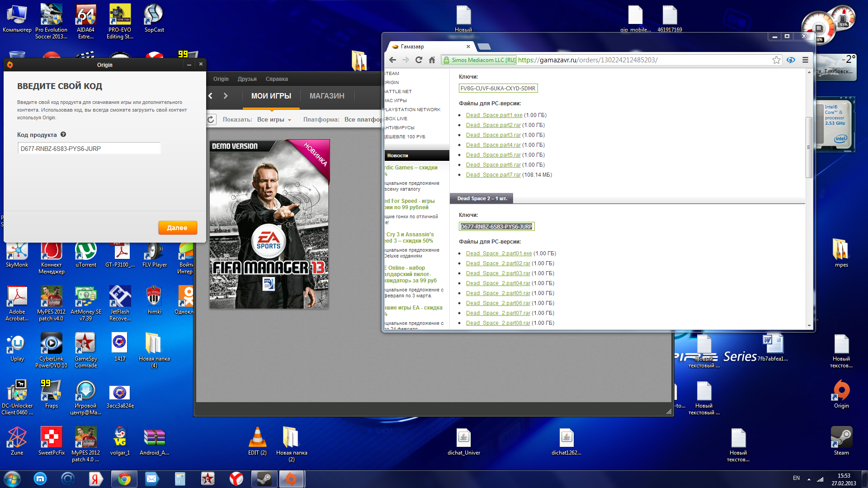Open AIDA64 Extreme desktop shortcut

click(x=85, y=21)
